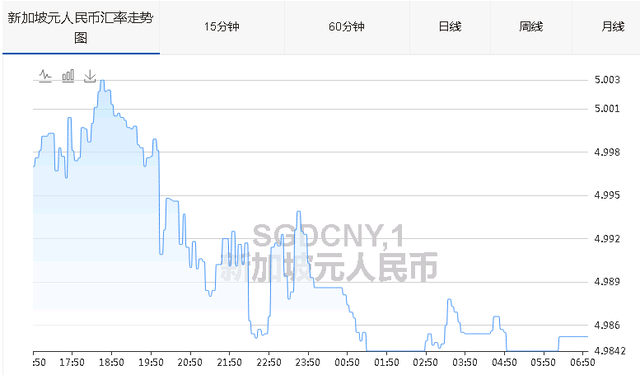Switch to the 周线 tab
Image resolution: width=640 pixels, height=375 pixels.
(531, 27)
